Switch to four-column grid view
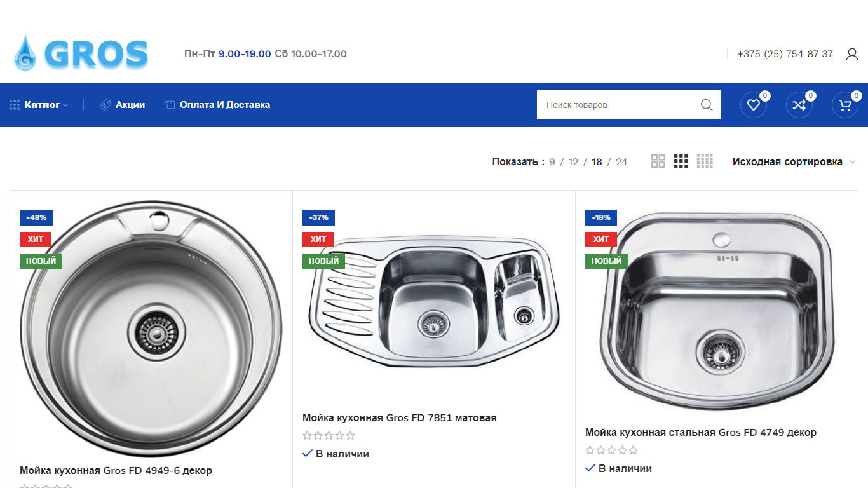 (x=705, y=161)
